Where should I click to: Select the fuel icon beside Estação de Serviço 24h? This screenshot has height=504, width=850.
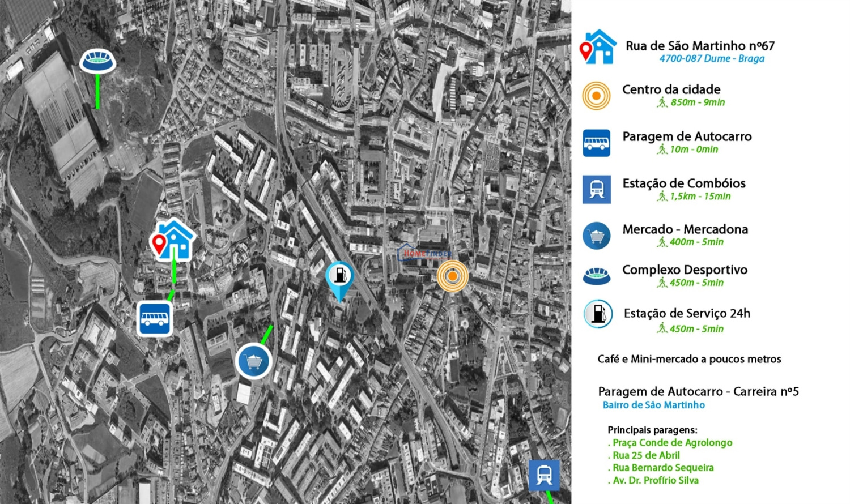coord(598,314)
